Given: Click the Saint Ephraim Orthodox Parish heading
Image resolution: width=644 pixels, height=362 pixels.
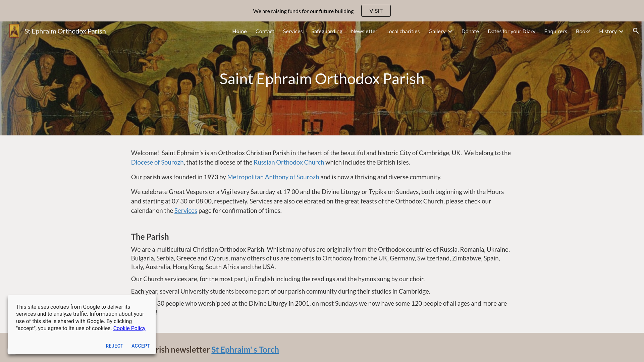Looking at the screenshot, I should point(322,78).
